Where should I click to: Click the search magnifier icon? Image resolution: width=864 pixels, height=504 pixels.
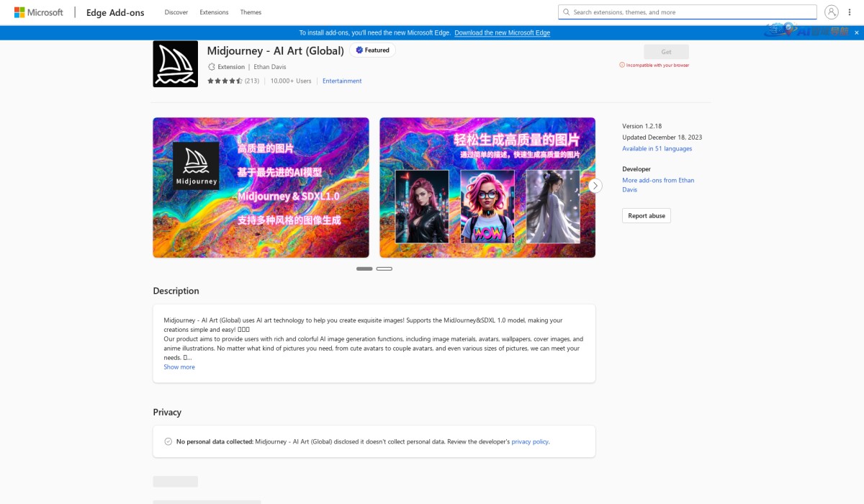pyautogui.click(x=567, y=12)
